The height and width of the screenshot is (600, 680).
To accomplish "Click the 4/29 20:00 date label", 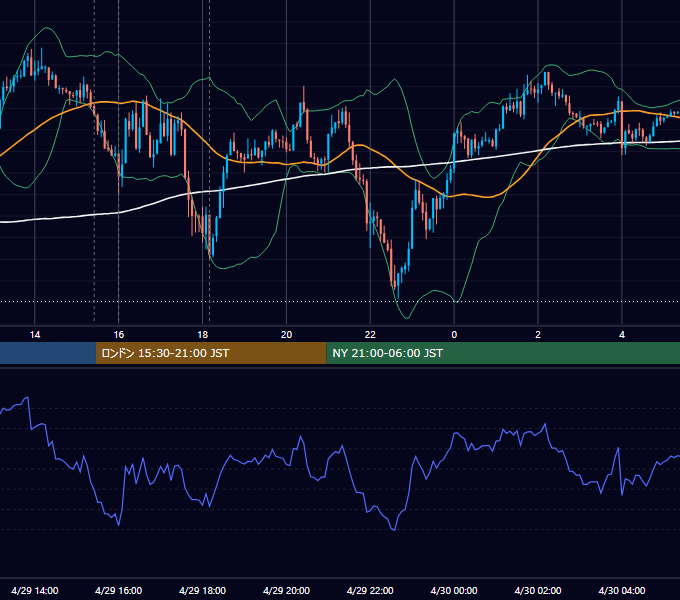I will coord(286,590).
